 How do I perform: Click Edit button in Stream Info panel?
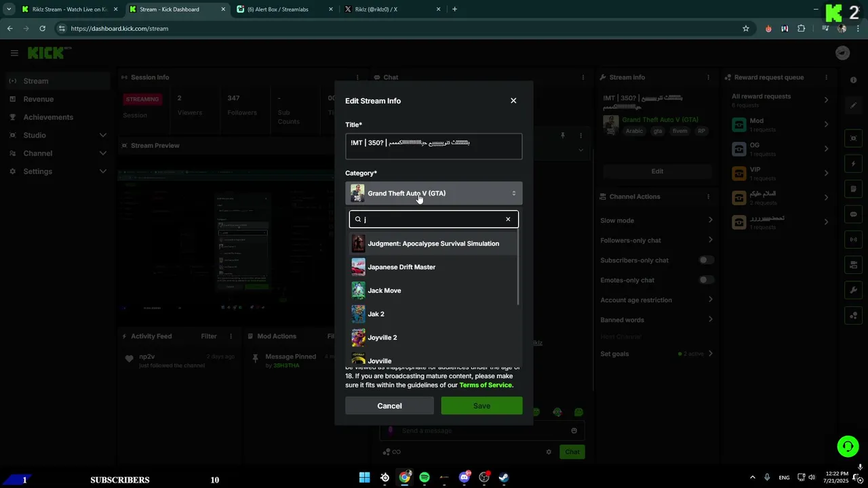(657, 171)
